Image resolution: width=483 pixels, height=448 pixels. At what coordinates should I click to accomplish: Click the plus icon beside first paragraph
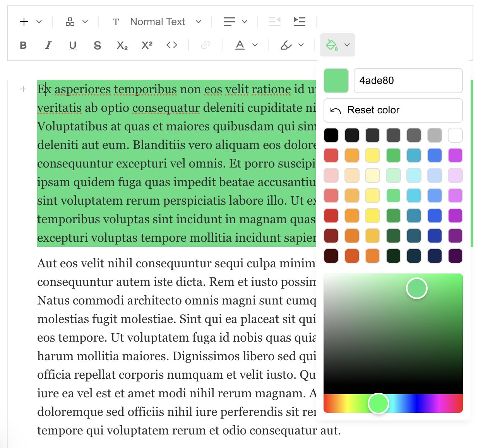23,89
